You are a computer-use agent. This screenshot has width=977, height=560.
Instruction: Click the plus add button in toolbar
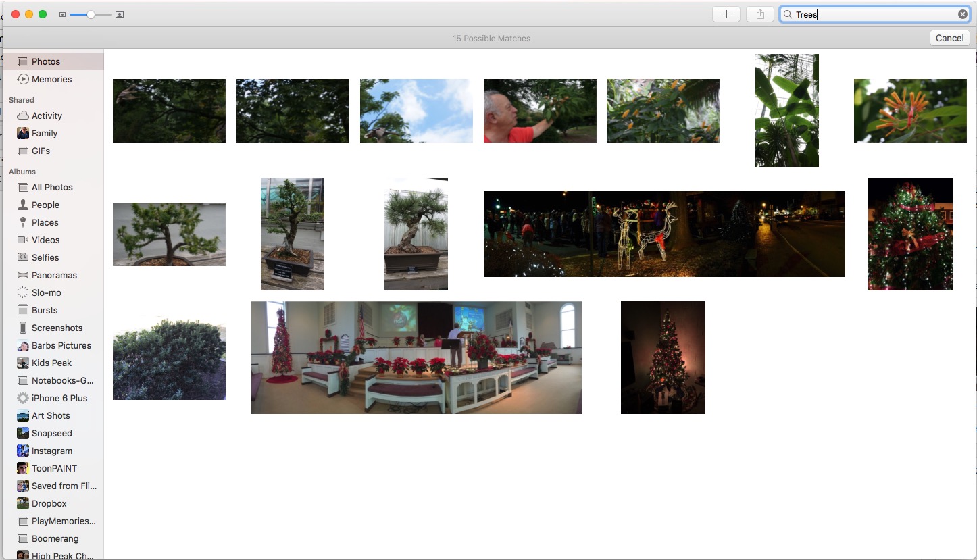click(x=726, y=14)
